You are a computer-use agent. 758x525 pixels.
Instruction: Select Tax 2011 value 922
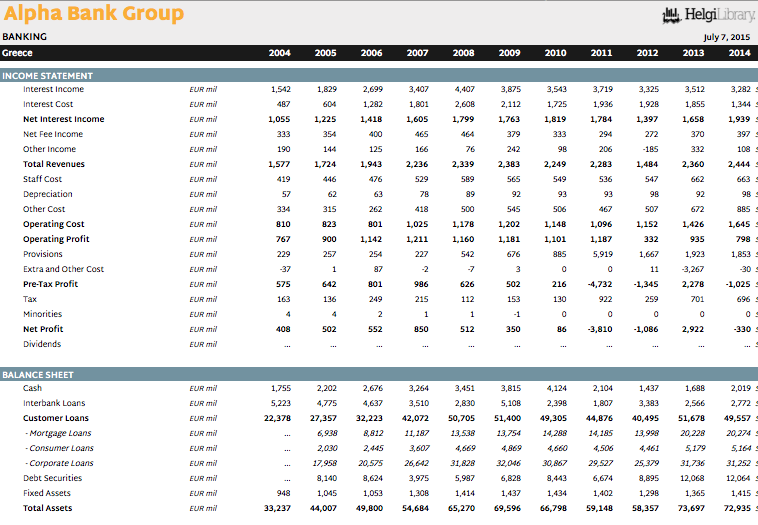[605, 299]
